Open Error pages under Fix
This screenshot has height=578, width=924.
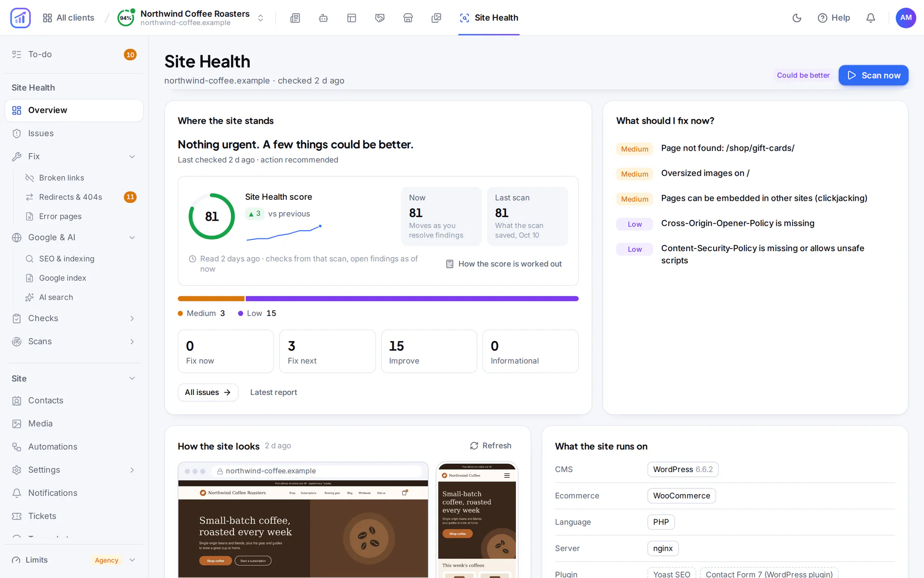(81, 216)
